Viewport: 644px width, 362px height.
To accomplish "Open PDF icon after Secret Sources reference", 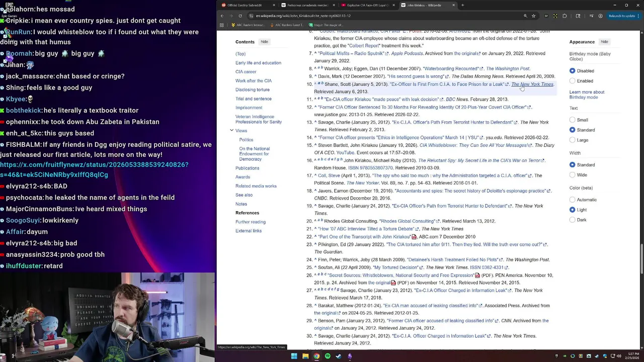I will click(477, 276).
